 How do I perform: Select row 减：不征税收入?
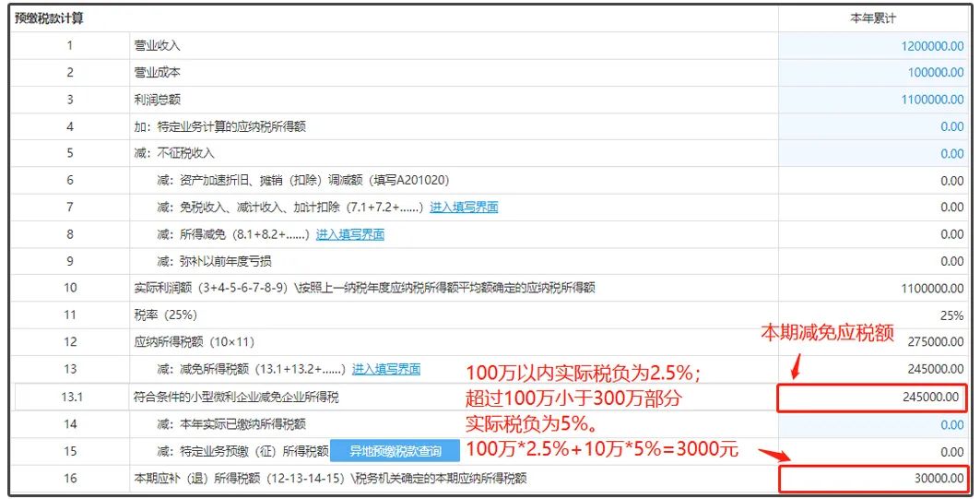click(174, 153)
